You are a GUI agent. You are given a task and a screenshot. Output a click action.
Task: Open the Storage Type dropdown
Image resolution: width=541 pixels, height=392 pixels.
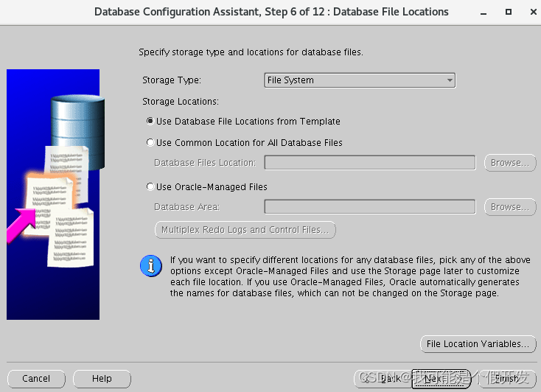pyautogui.click(x=360, y=80)
